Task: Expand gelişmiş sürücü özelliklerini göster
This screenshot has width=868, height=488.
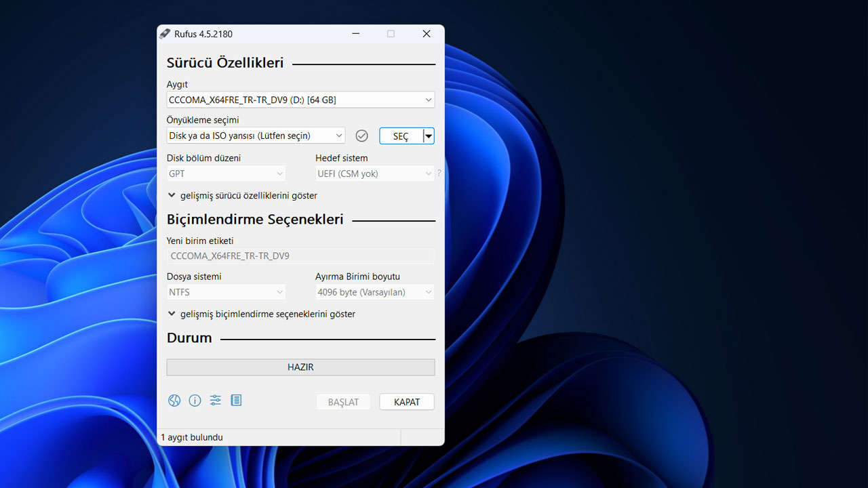Action: pos(243,195)
